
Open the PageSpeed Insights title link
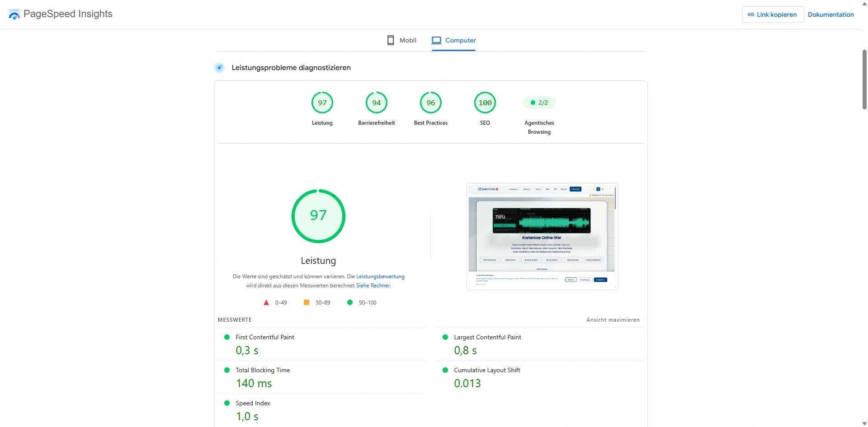(x=68, y=14)
